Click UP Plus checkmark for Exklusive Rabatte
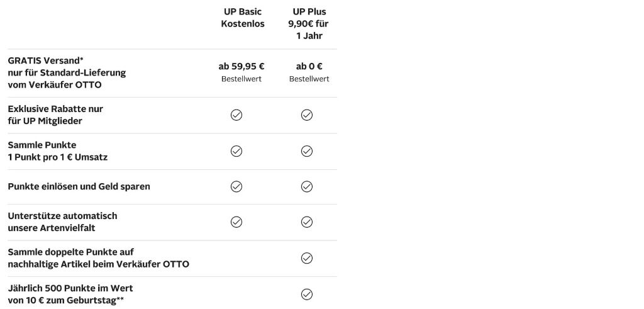 (x=307, y=115)
